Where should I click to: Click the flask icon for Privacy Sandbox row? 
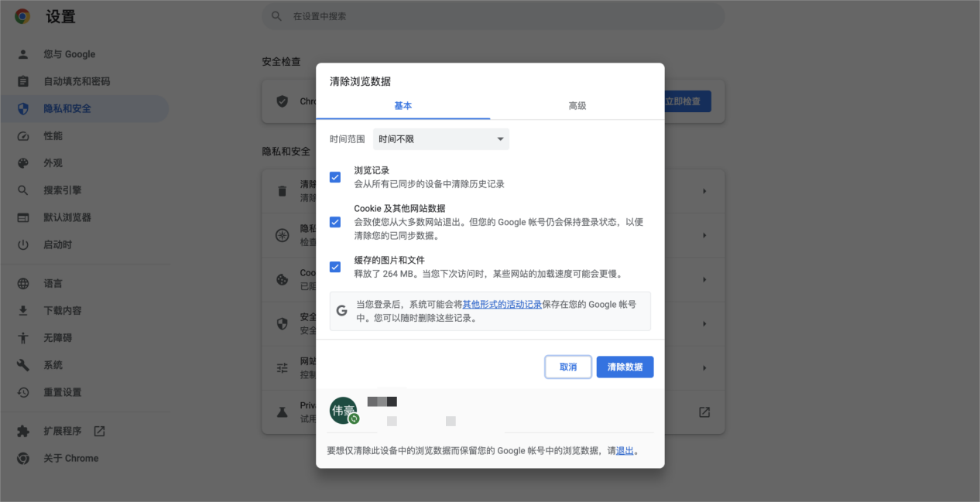(x=283, y=412)
